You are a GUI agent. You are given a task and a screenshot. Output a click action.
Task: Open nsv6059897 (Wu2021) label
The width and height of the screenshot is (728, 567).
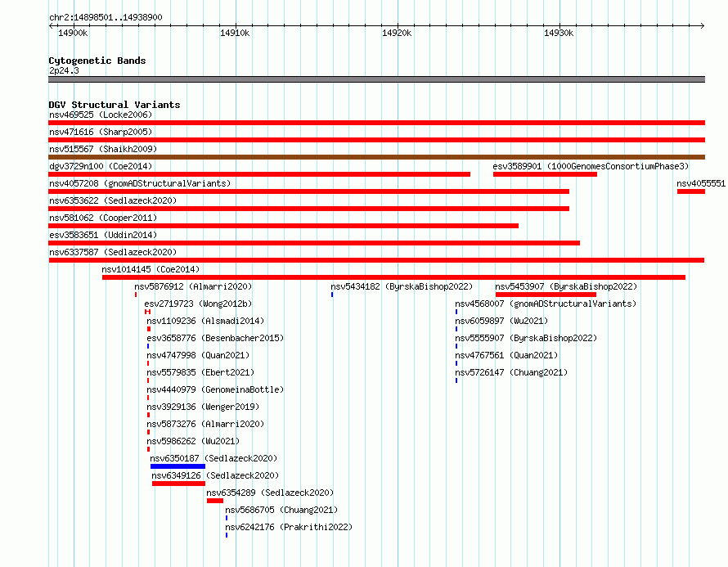(501, 321)
